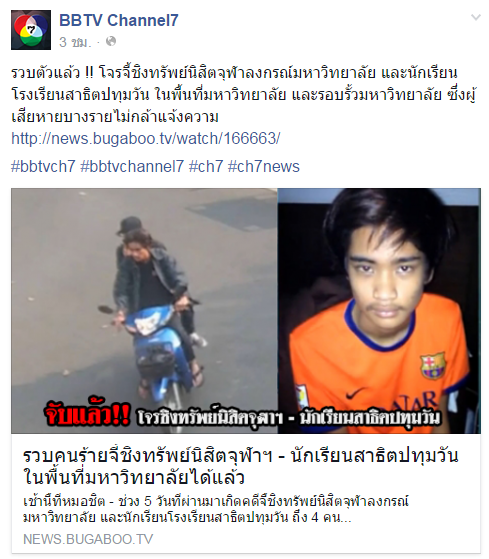This screenshot has height=559, width=489.
Task: Open the motorcycle CCTV preview image
Action: [x=144, y=311]
